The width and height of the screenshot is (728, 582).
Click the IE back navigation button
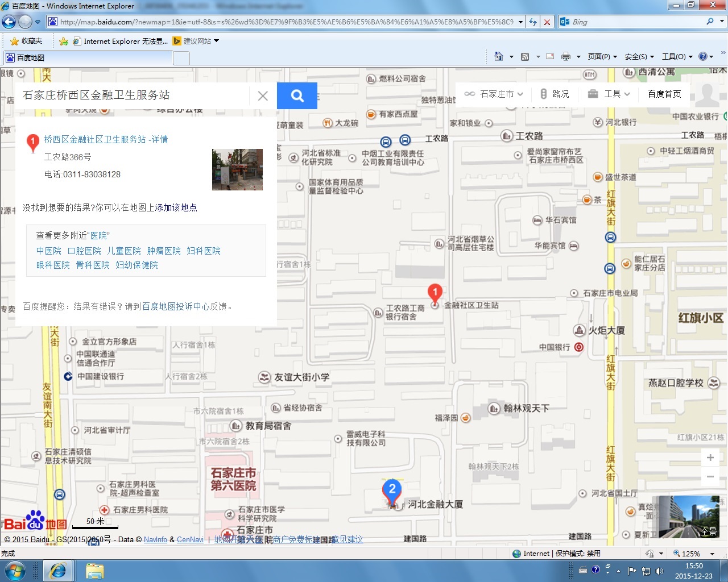point(9,22)
